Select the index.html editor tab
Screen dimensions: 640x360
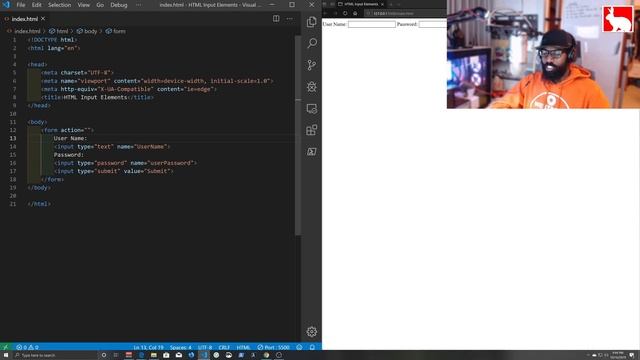pyautogui.click(x=24, y=19)
